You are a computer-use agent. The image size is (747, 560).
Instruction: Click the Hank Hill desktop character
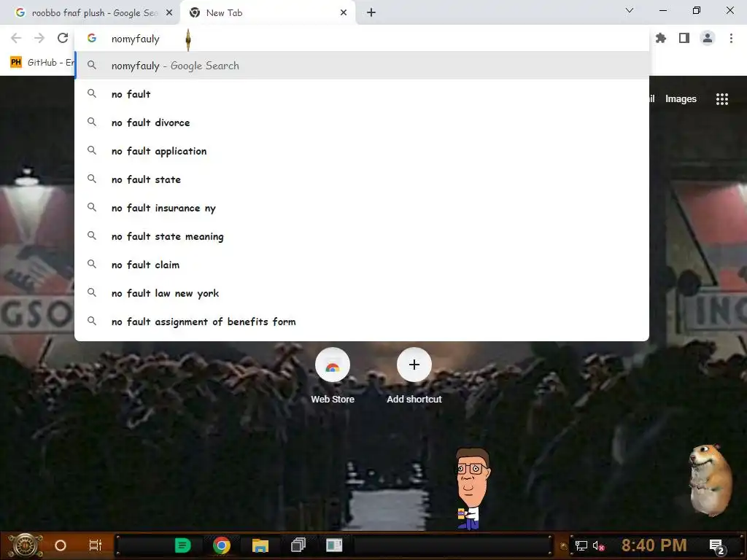(471, 489)
